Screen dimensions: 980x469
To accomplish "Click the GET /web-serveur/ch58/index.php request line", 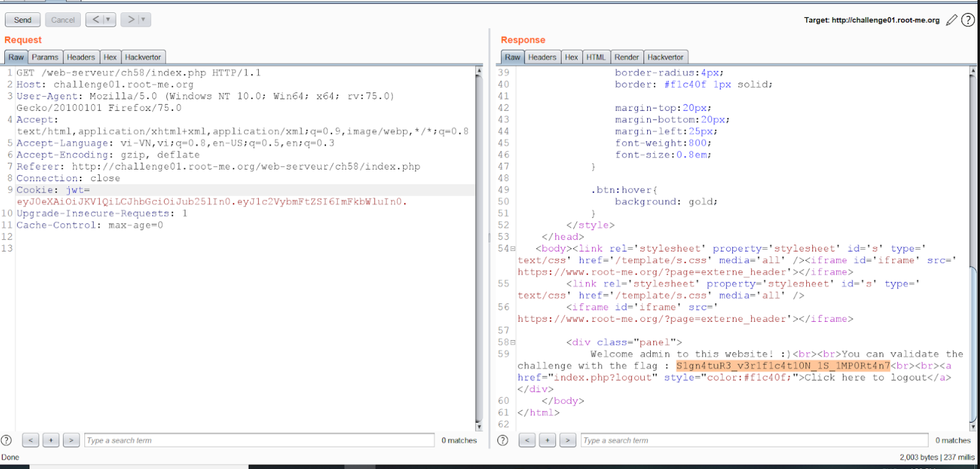I will pyautogui.click(x=139, y=73).
